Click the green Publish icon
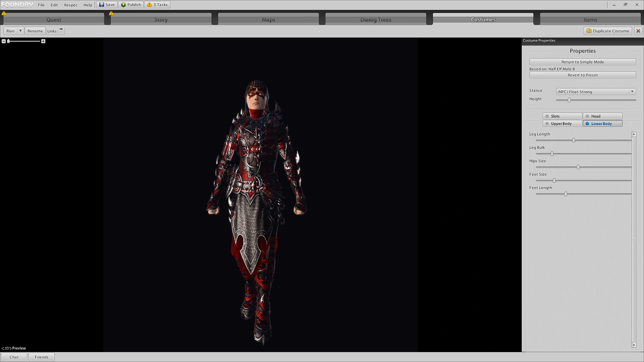 tap(123, 5)
